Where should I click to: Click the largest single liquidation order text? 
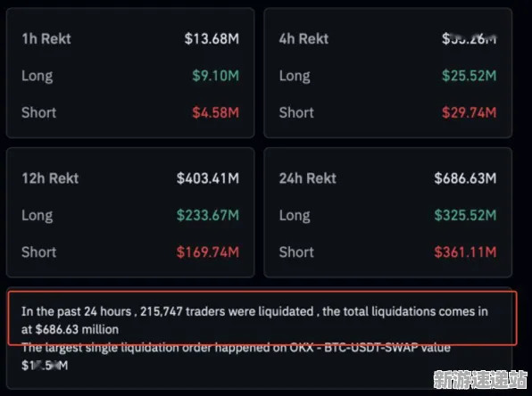tap(237, 357)
